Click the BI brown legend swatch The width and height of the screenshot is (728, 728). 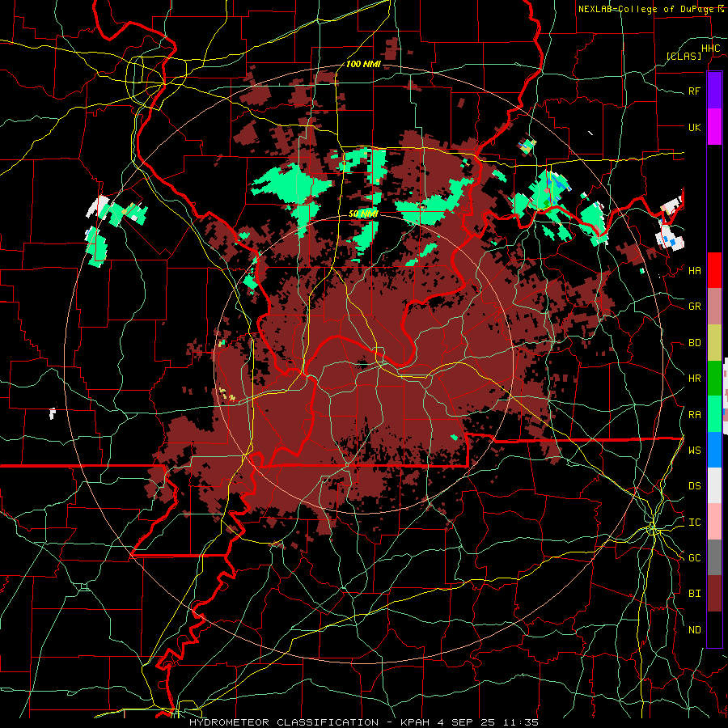click(714, 594)
